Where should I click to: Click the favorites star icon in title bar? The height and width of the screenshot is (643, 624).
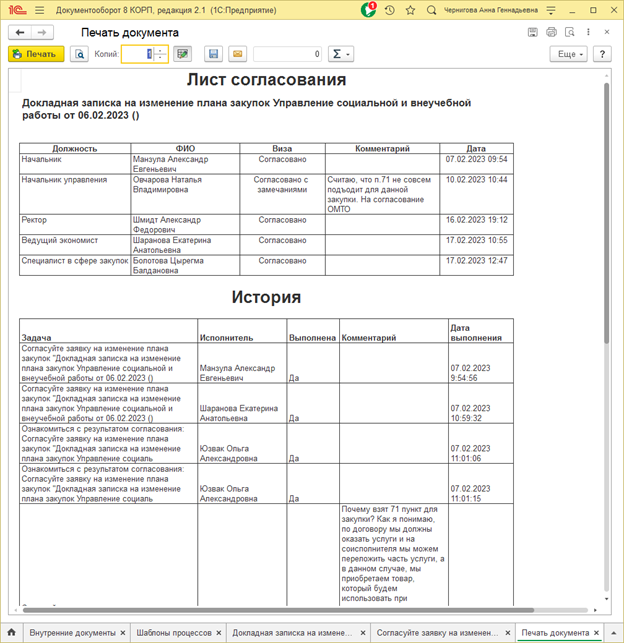pyautogui.click(x=408, y=10)
